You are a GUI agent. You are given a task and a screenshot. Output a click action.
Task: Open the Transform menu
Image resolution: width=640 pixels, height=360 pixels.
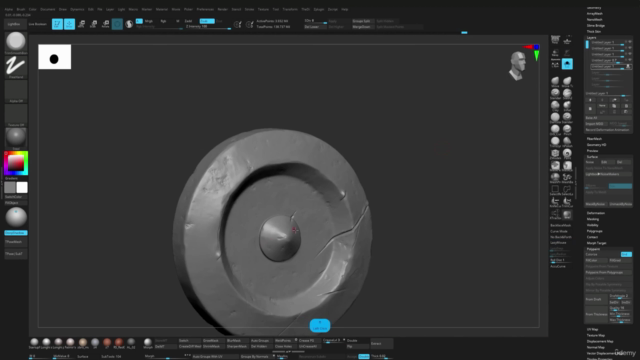pyautogui.click(x=290, y=9)
